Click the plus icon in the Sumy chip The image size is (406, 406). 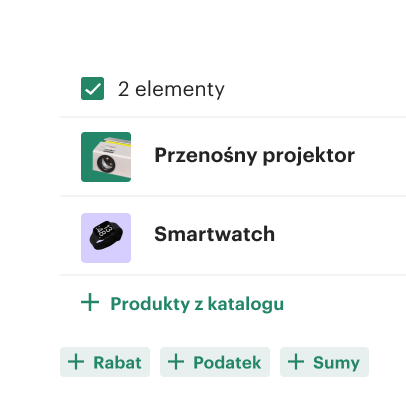click(x=296, y=362)
